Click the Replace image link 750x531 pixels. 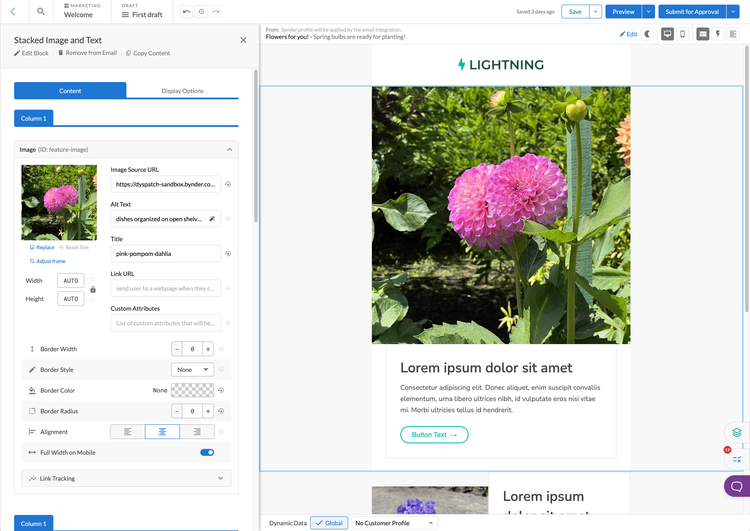tap(42, 247)
